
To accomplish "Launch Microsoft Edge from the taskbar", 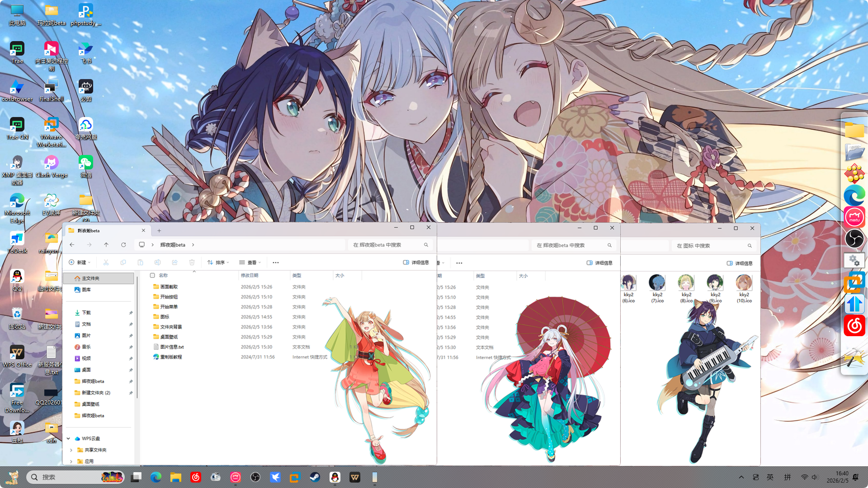I will (x=156, y=477).
